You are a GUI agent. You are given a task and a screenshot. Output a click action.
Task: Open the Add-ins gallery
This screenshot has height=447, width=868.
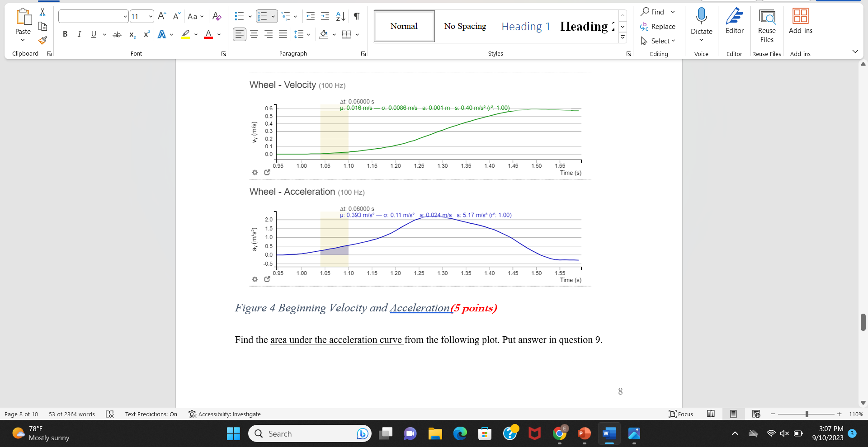coord(800,21)
